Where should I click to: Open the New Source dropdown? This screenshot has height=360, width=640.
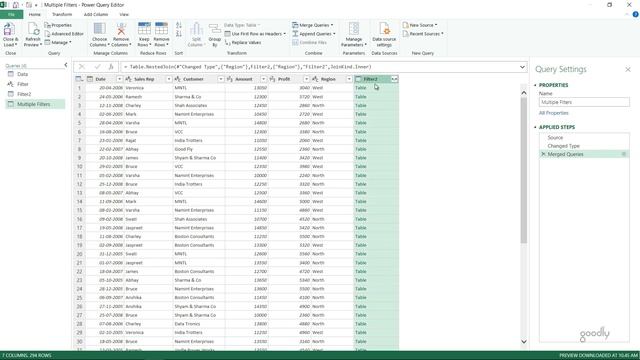pyautogui.click(x=436, y=25)
